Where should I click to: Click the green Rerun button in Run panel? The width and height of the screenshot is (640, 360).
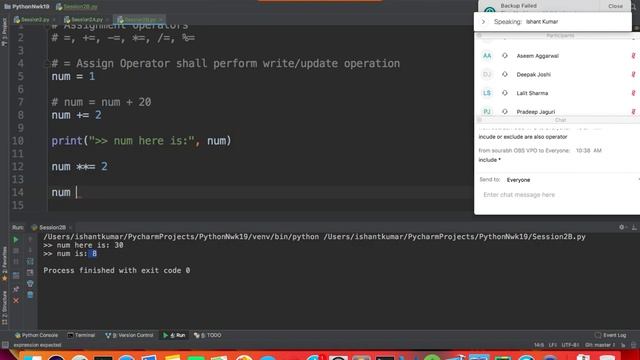point(16,240)
